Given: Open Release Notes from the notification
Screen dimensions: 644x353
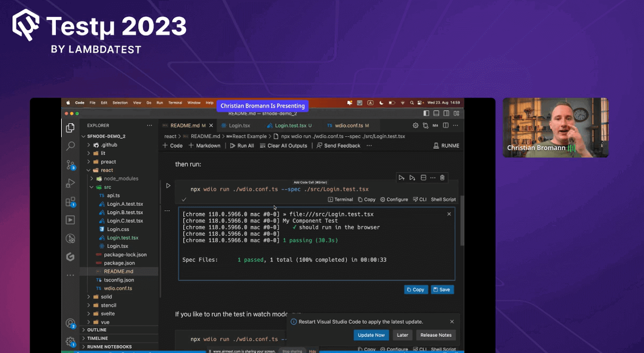Looking at the screenshot, I should 436,335.
